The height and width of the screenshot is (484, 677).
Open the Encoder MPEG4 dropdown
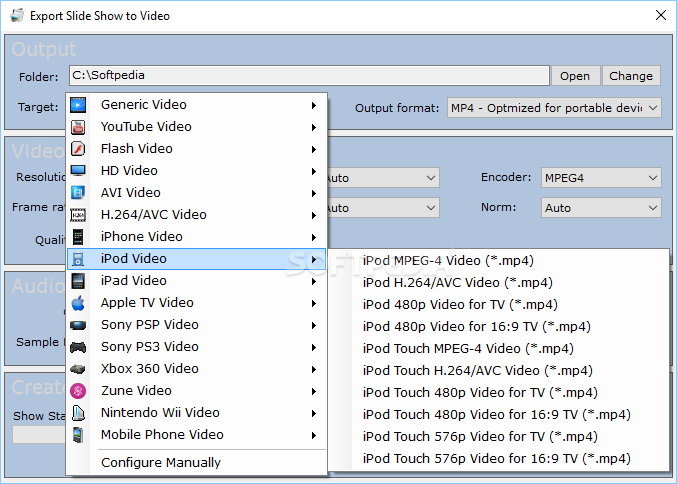pos(601,178)
